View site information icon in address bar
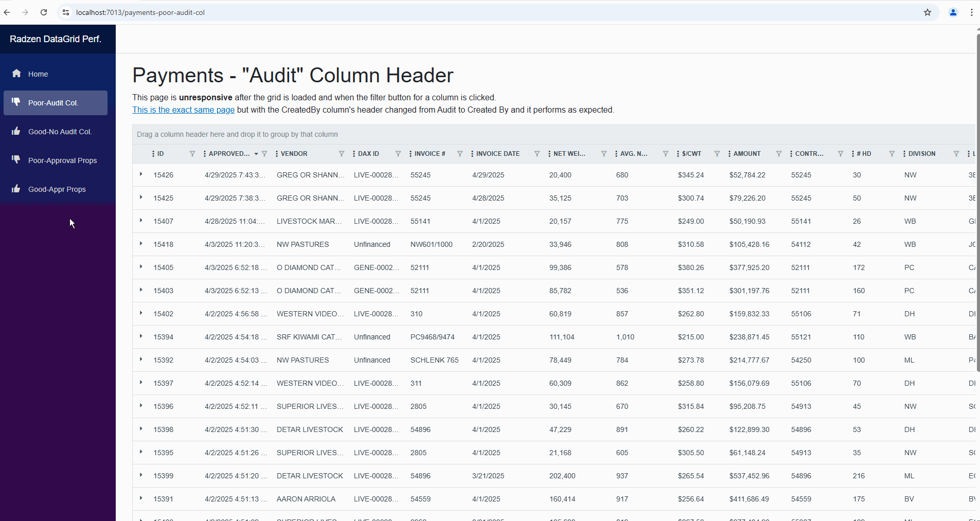Image resolution: width=980 pixels, height=521 pixels. pos(65,12)
